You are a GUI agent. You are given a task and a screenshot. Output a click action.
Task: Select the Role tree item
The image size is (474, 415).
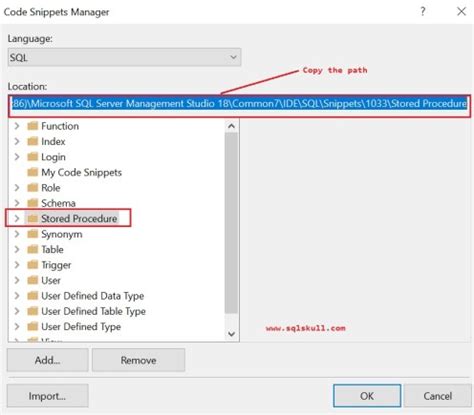click(x=51, y=188)
